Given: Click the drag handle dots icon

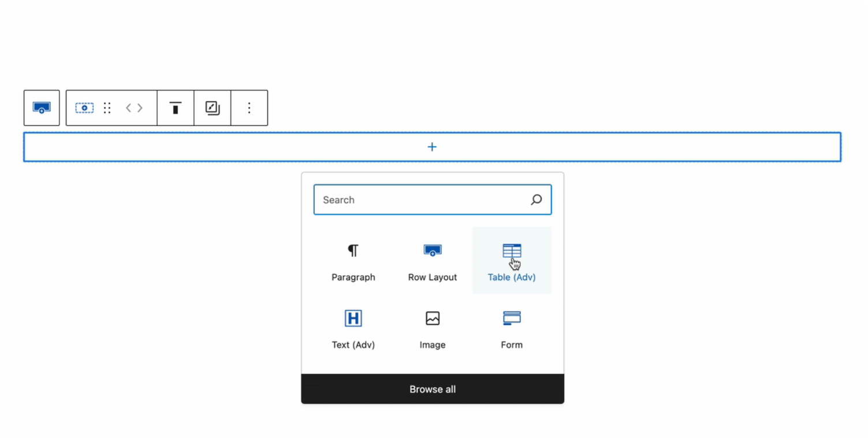Looking at the screenshot, I should pyautogui.click(x=107, y=107).
